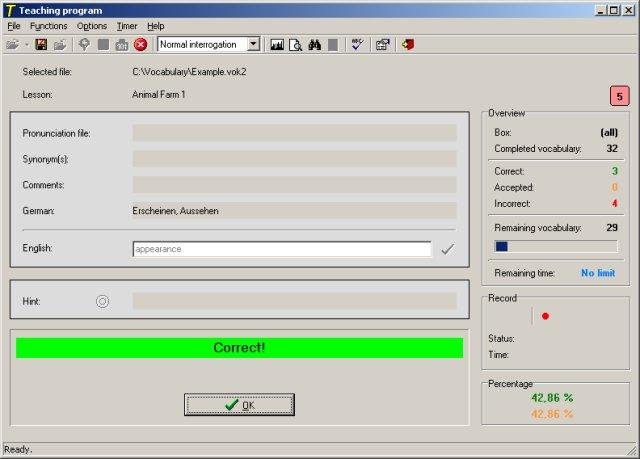Viewport: 640px width, 459px height.
Task: Click the Remaining vocabulary value 29
Action: [612, 228]
